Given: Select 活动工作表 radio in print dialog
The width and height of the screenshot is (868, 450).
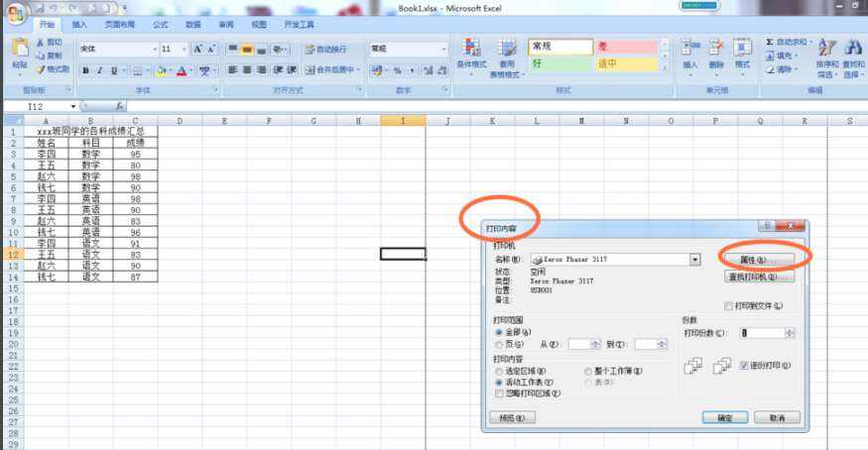Looking at the screenshot, I should point(499,382).
